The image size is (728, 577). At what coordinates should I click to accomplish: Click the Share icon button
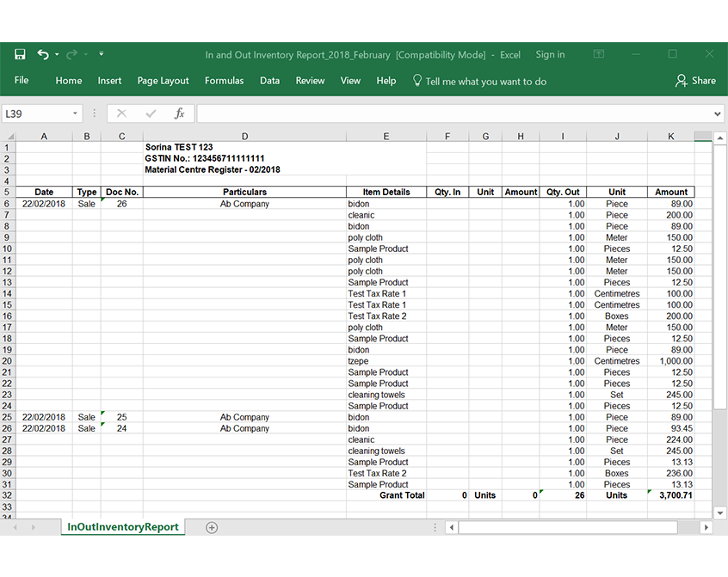tap(695, 81)
